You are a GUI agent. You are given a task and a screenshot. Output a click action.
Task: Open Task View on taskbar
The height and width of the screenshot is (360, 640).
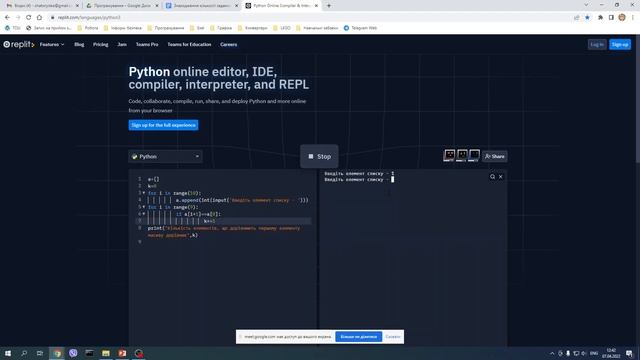(40, 353)
